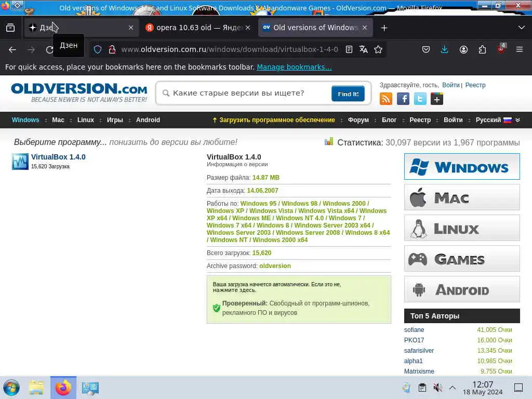Select Linux in the site nav bar
The width and height of the screenshot is (532, 399).
pyautogui.click(x=86, y=120)
